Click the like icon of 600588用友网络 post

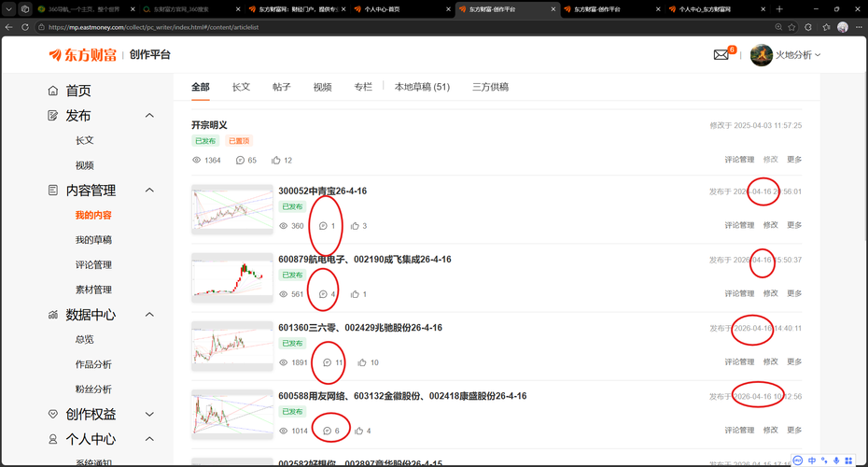[x=358, y=431]
